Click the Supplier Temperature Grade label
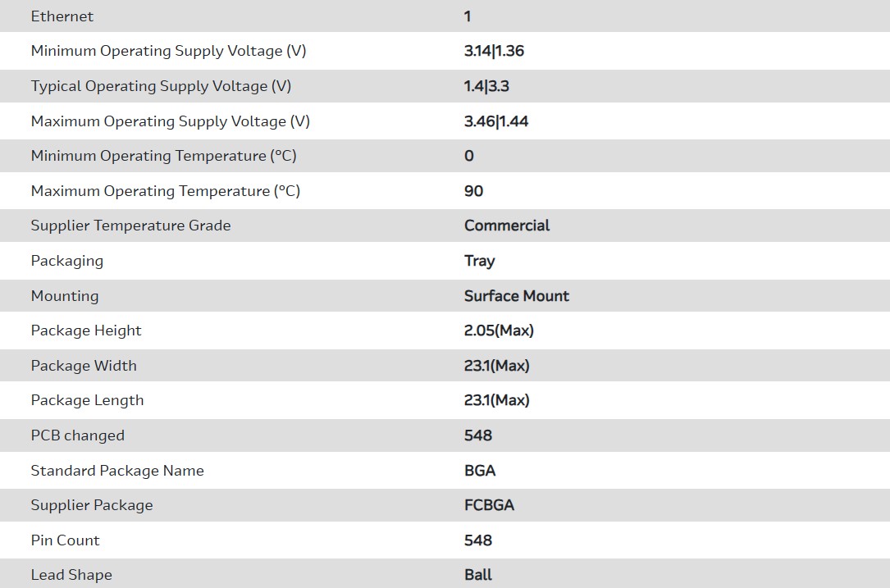 (x=130, y=226)
